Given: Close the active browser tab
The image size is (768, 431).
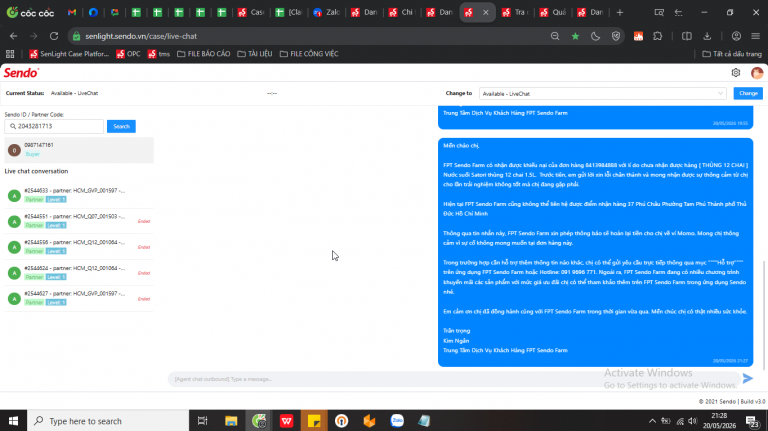Looking at the screenshot, I should click(x=485, y=13).
